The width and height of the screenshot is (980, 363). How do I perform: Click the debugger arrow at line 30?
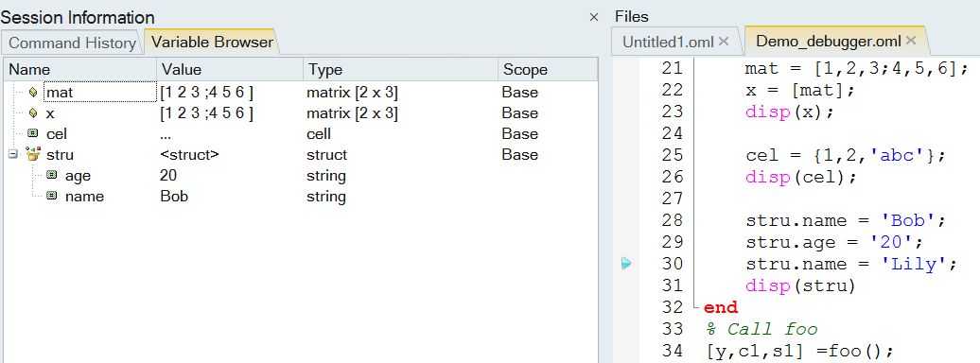click(627, 265)
